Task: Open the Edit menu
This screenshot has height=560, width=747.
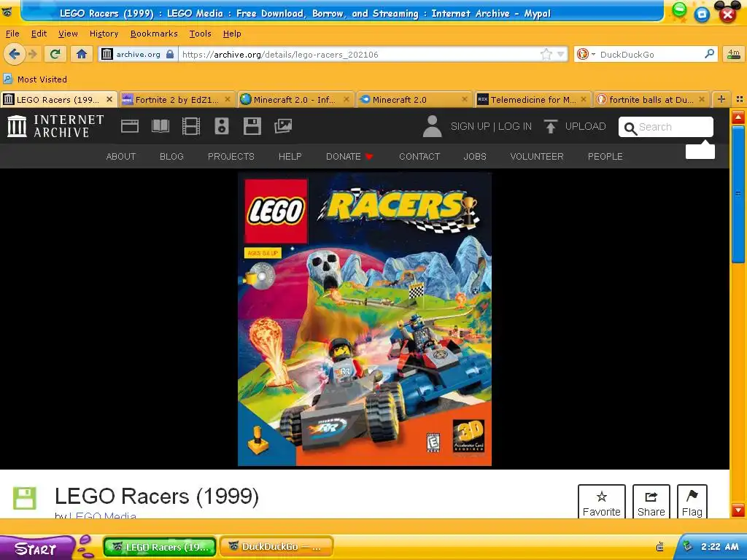Action: 39,34
